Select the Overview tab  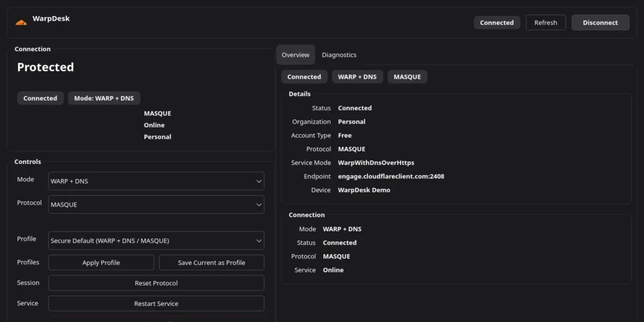click(295, 54)
